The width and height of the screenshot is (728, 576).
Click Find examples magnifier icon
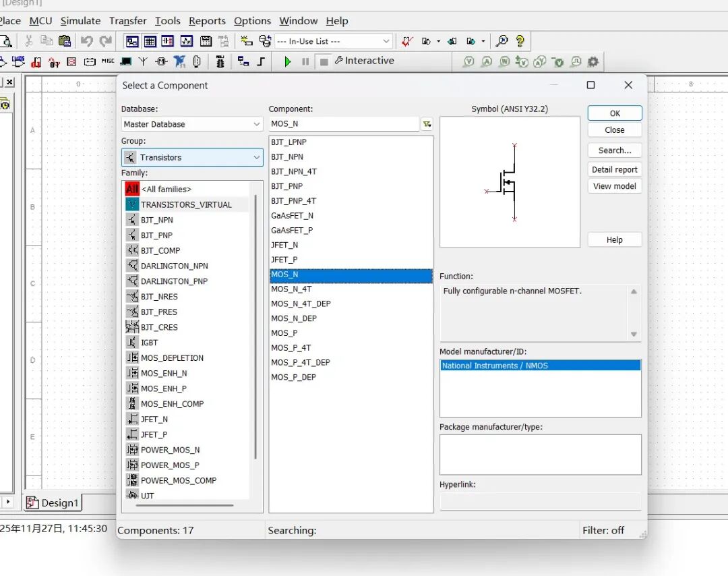tap(502, 41)
